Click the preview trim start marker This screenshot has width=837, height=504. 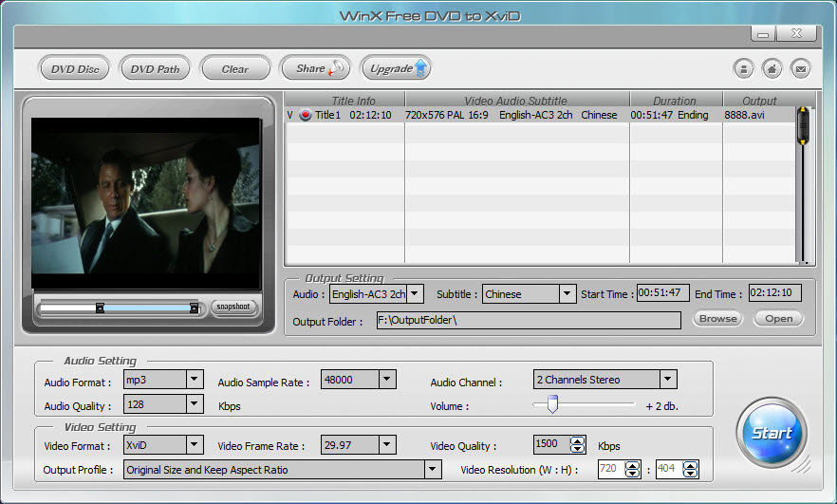[100, 308]
